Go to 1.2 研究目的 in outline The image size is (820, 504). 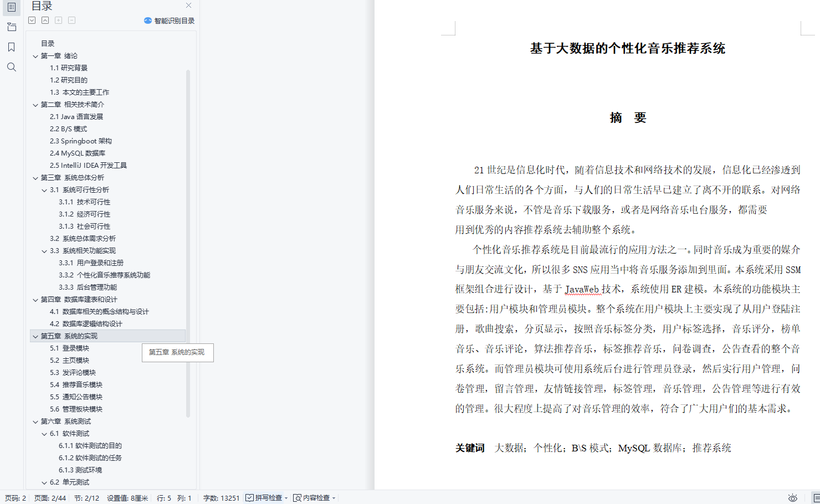pos(69,80)
